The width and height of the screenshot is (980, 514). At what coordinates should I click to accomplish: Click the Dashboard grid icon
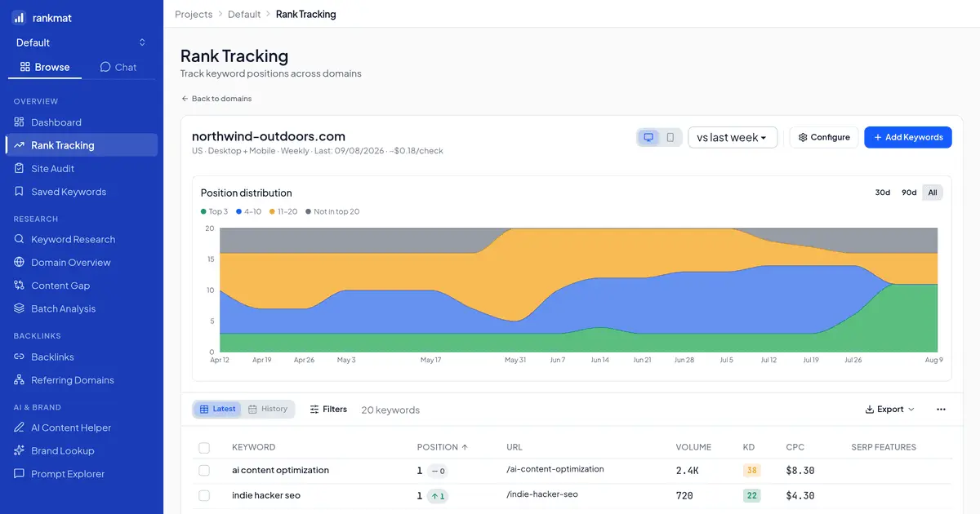(20, 122)
